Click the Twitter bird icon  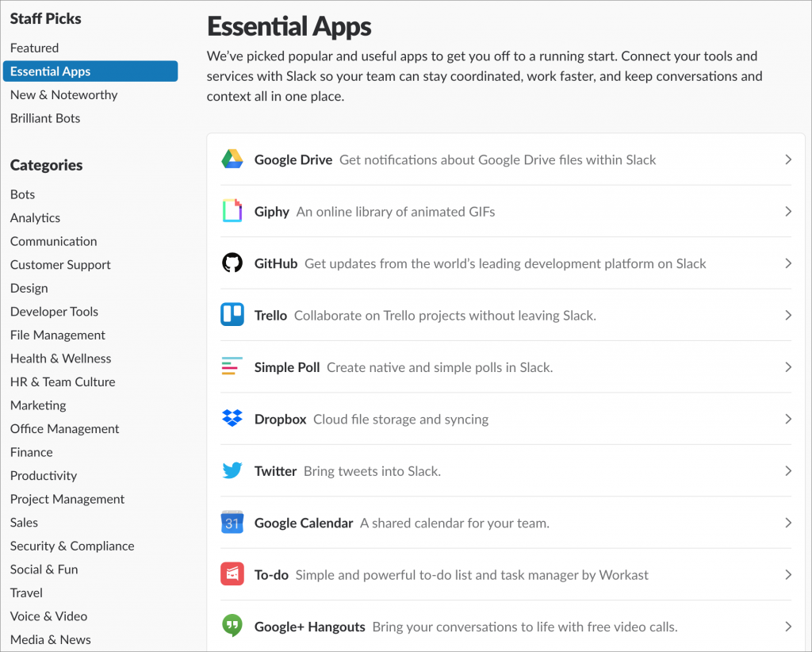tap(232, 470)
